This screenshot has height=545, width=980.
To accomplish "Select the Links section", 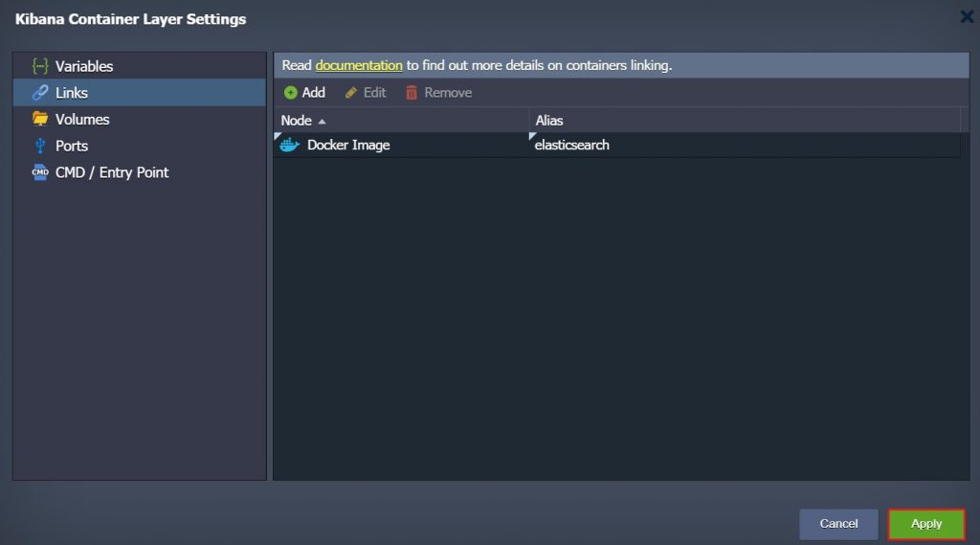I will [140, 93].
